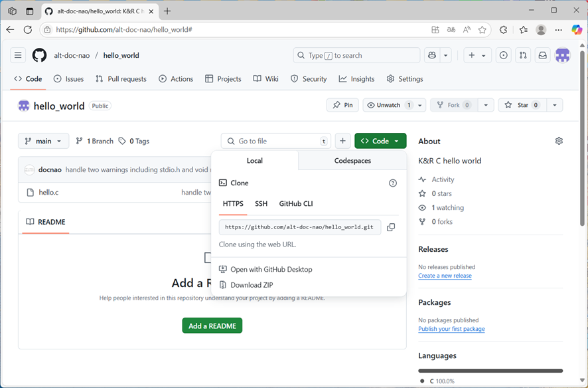View the 1 Branch link
Viewport: 588px width, 388px height.
[94, 141]
